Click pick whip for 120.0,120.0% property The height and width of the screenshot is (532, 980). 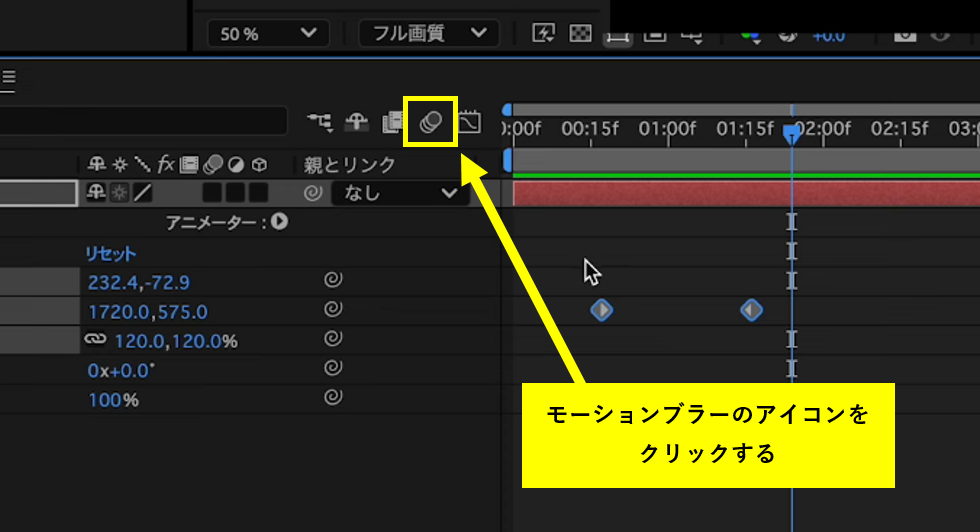tap(333, 338)
